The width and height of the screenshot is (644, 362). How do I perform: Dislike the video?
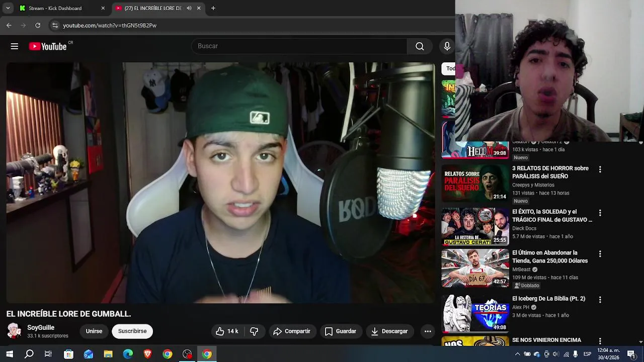[254, 331]
